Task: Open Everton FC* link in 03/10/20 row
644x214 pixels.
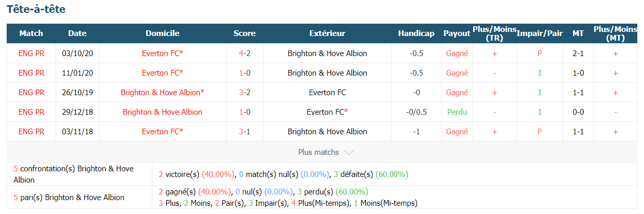Action: point(163,53)
